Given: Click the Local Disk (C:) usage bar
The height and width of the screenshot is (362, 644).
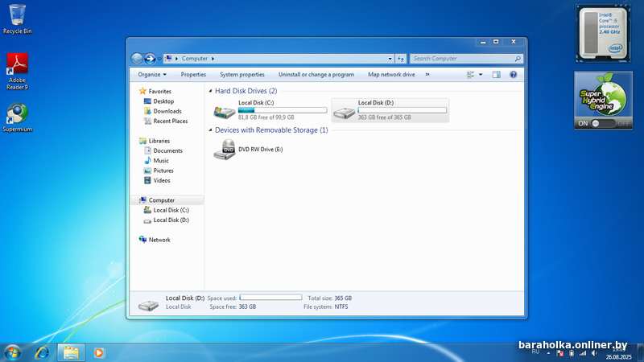Looking at the screenshot, I should (x=283, y=110).
